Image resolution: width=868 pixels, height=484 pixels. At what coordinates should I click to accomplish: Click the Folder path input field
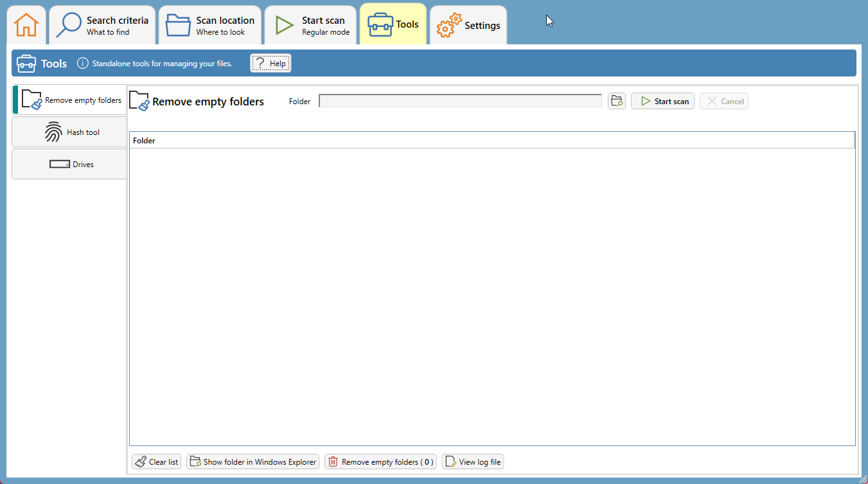(460, 101)
